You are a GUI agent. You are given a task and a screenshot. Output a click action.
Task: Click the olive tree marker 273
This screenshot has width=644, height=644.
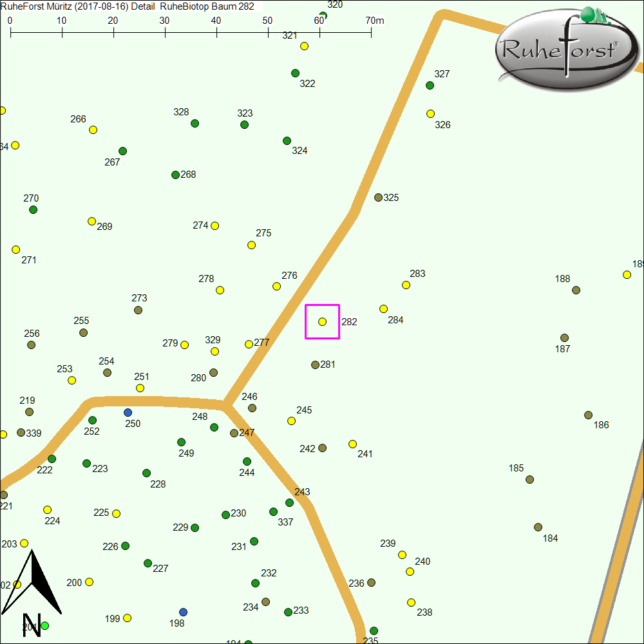138,310
